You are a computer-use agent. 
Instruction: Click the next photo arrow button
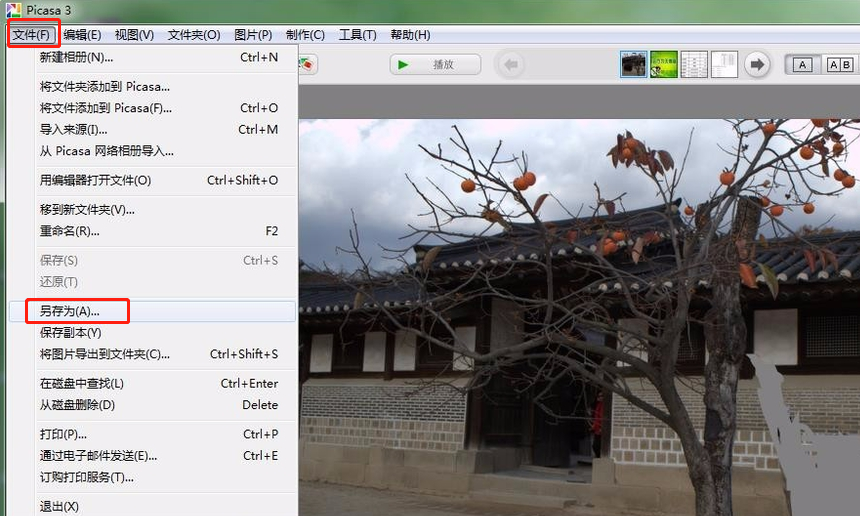point(757,65)
